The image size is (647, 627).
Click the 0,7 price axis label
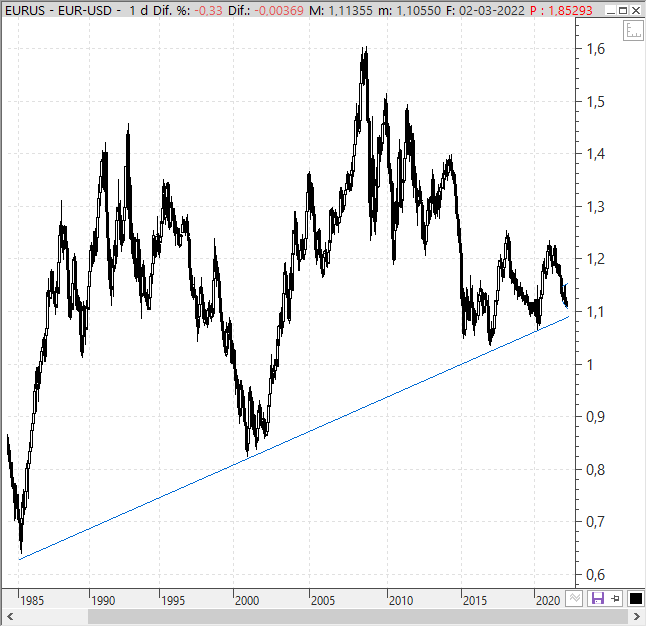[596, 522]
